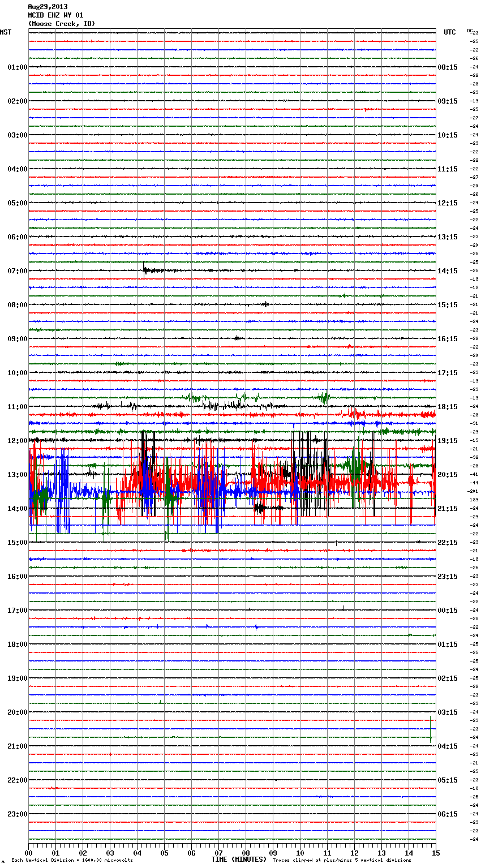Click the 04:15 UTC time label
481x868 pixels.
pyautogui.click(x=448, y=746)
